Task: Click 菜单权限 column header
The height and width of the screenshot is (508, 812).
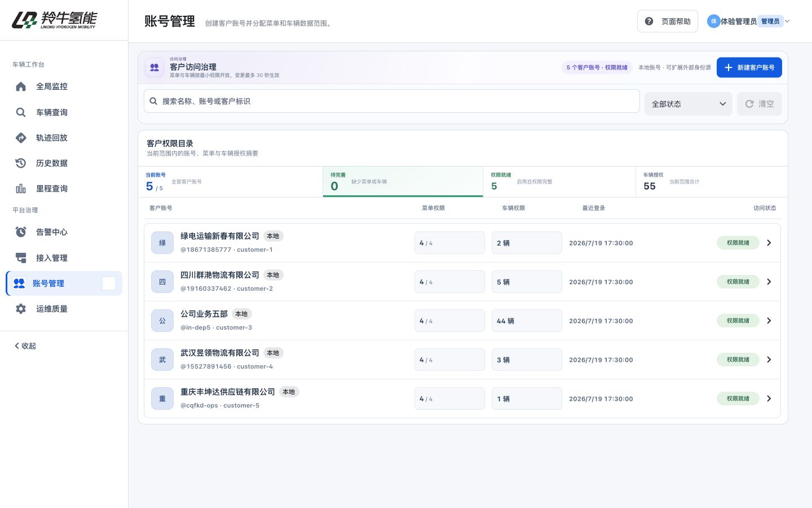Action: 433,208
